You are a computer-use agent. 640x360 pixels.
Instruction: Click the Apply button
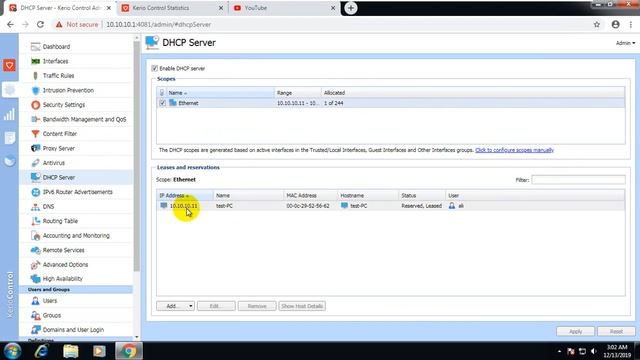pyautogui.click(x=575, y=331)
